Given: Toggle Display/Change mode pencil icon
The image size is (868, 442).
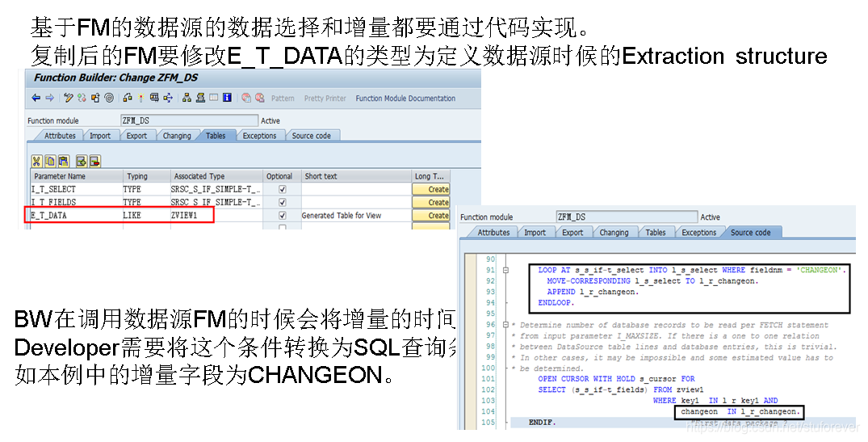Looking at the screenshot, I should 69,98.
